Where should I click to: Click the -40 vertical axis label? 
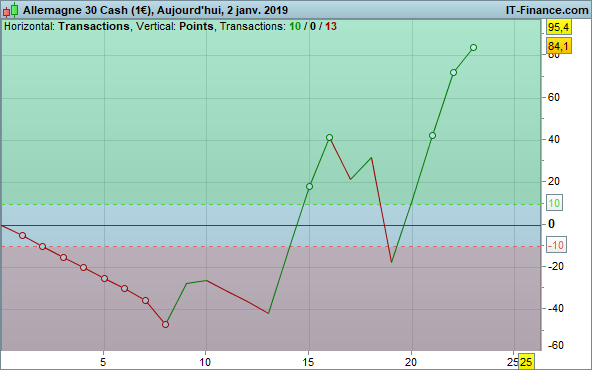[x=555, y=308]
